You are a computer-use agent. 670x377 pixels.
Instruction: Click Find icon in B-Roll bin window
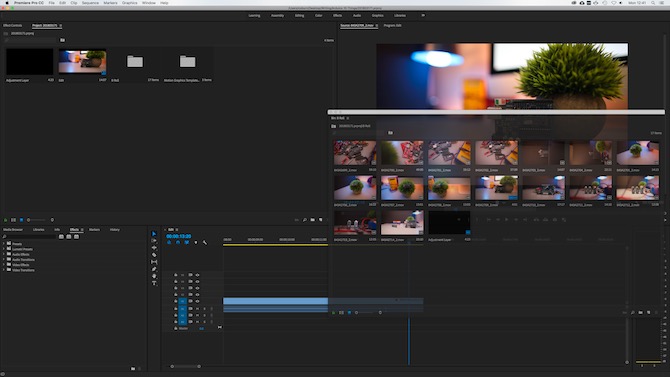632,312
